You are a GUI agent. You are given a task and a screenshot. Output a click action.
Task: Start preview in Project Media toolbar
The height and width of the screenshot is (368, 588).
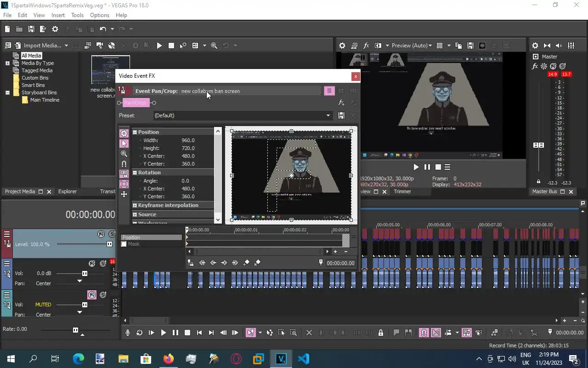[159, 46]
